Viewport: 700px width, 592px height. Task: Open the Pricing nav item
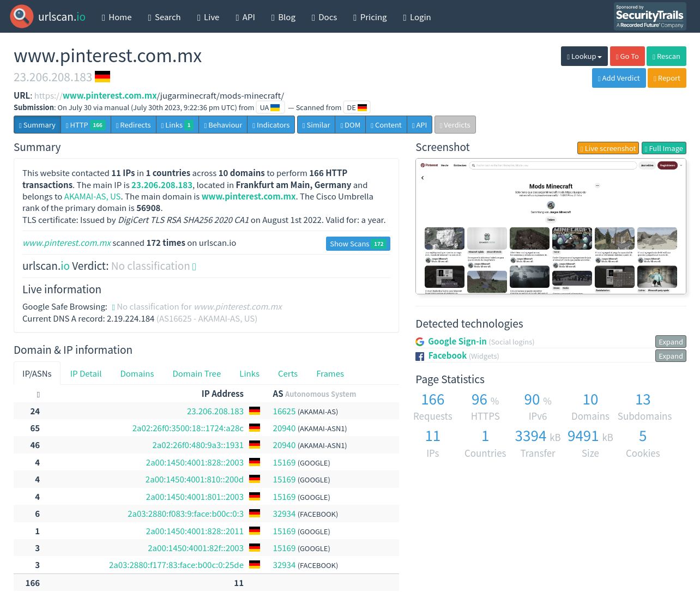pyautogui.click(x=370, y=17)
